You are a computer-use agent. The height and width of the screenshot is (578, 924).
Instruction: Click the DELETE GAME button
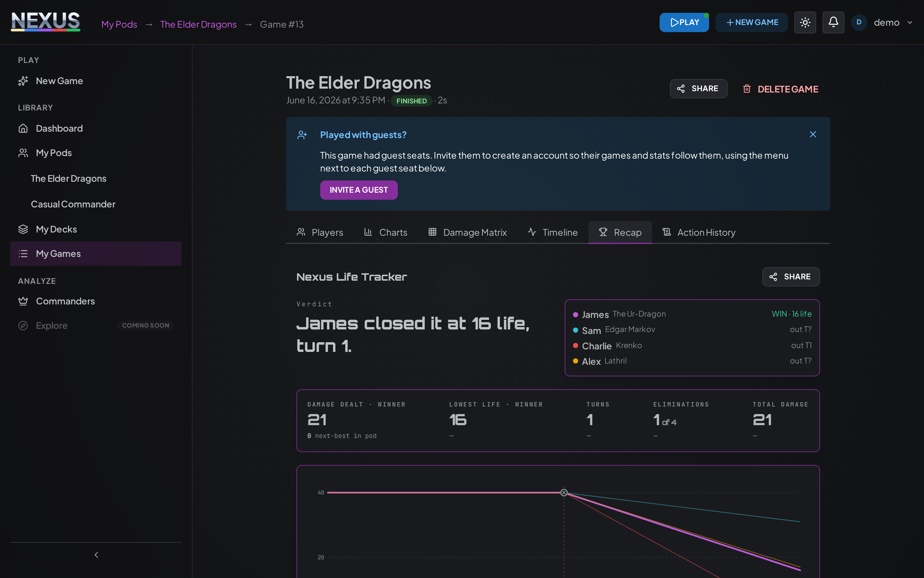click(x=781, y=89)
